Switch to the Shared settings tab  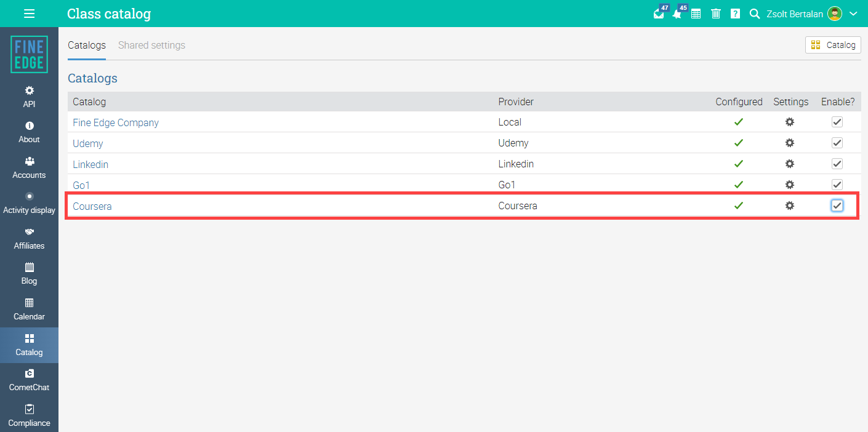pos(151,46)
